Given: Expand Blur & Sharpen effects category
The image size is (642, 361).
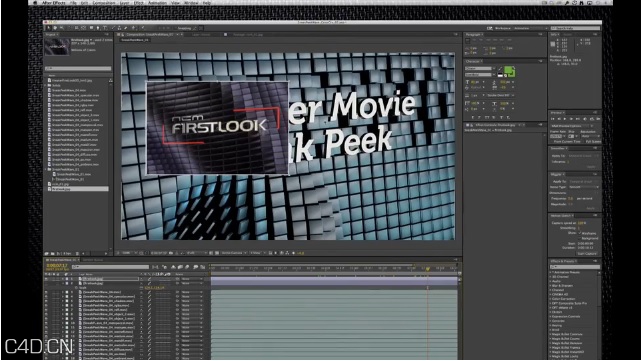Looking at the screenshot, I should [551, 286].
